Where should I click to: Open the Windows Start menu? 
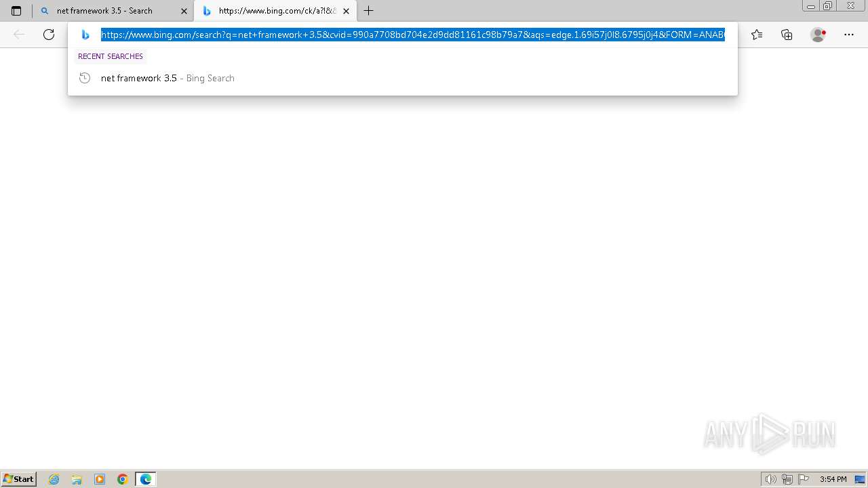19,479
